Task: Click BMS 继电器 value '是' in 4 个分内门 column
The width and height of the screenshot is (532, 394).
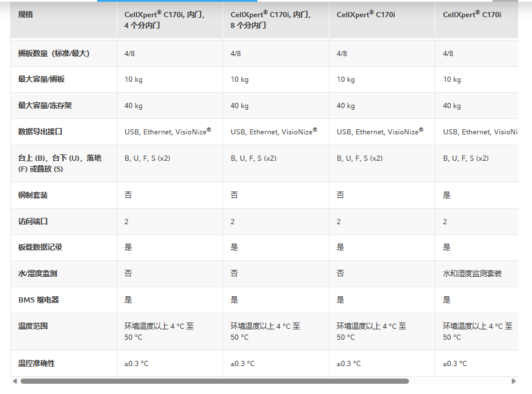Action: point(128,300)
